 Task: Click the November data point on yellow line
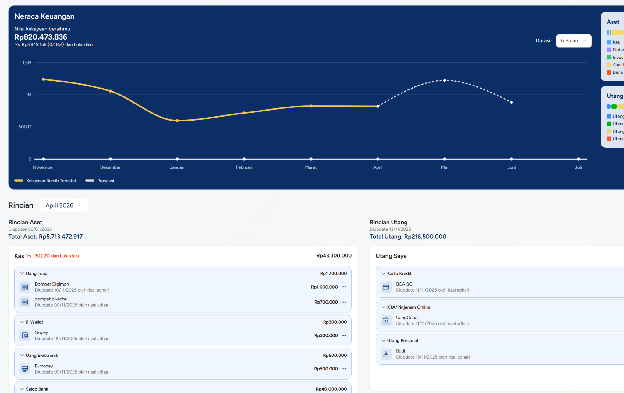pyautogui.click(x=43, y=79)
